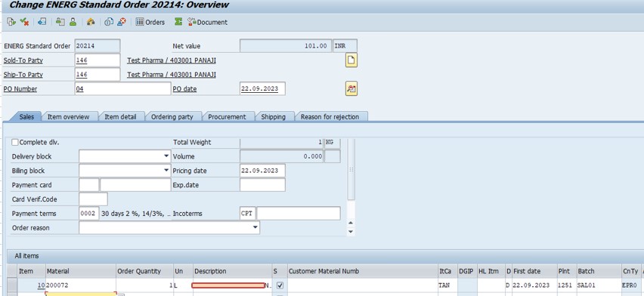Click the display document flow icon
Screen dimensions: 644x296
pyautogui.click(x=11, y=22)
